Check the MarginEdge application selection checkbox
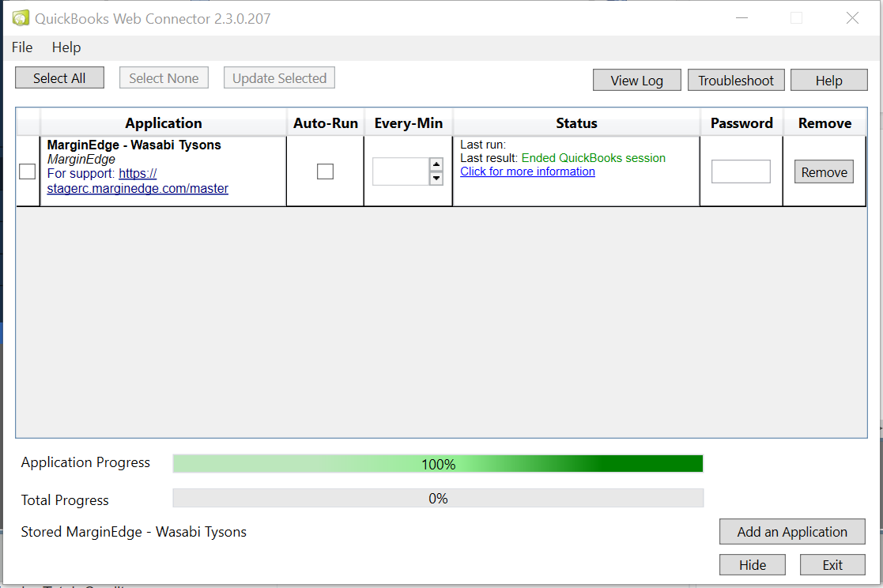This screenshot has height=588, width=883. tap(27, 171)
